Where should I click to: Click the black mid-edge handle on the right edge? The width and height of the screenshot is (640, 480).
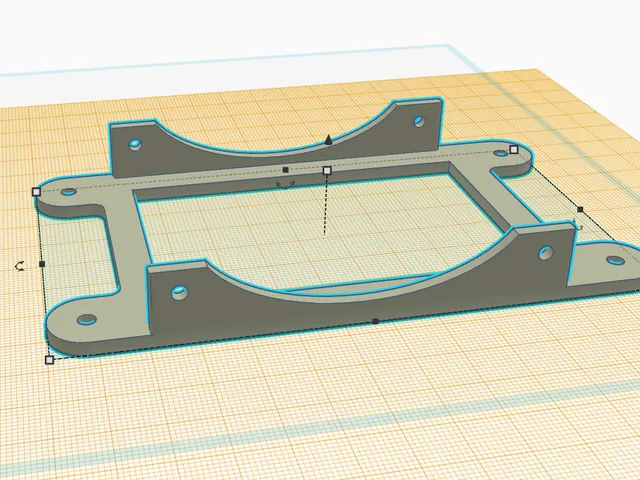[x=580, y=209]
